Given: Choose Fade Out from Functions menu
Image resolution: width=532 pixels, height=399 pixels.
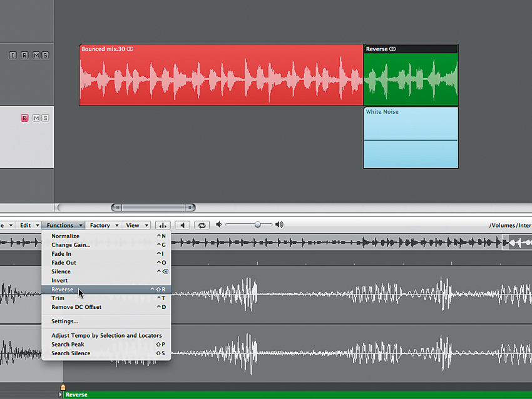Looking at the screenshot, I should point(106,263).
